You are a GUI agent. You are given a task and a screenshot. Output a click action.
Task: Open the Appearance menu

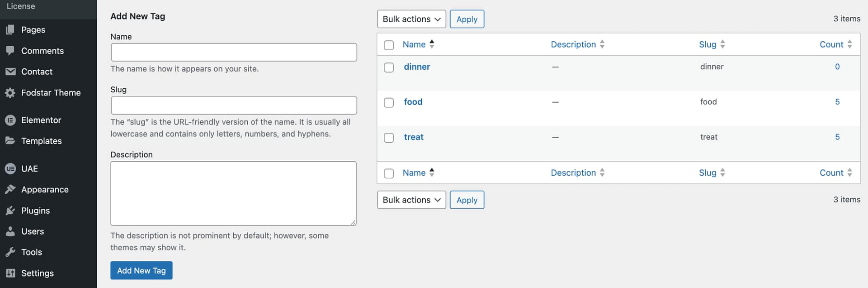coord(45,190)
